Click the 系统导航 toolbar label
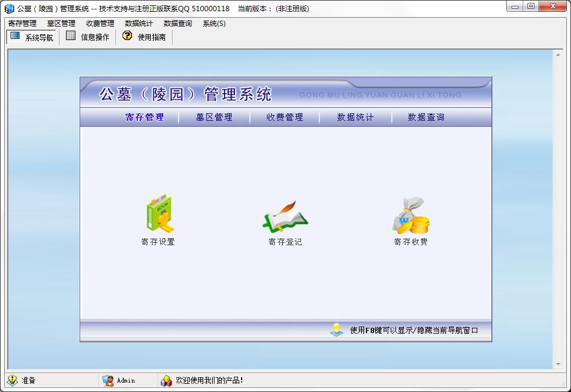This screenshot has width=571, height=392. [x=39, y=37]
